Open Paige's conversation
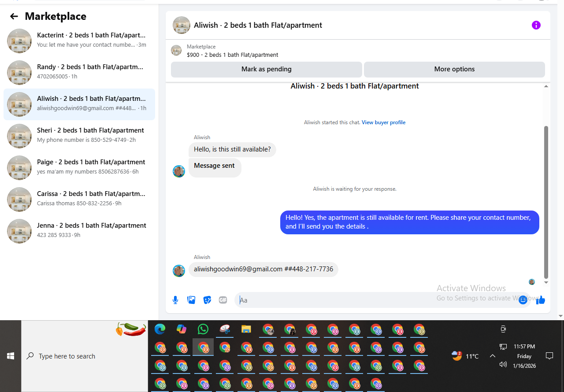Viewport: 564px width, 392px height. click(79, 168)
